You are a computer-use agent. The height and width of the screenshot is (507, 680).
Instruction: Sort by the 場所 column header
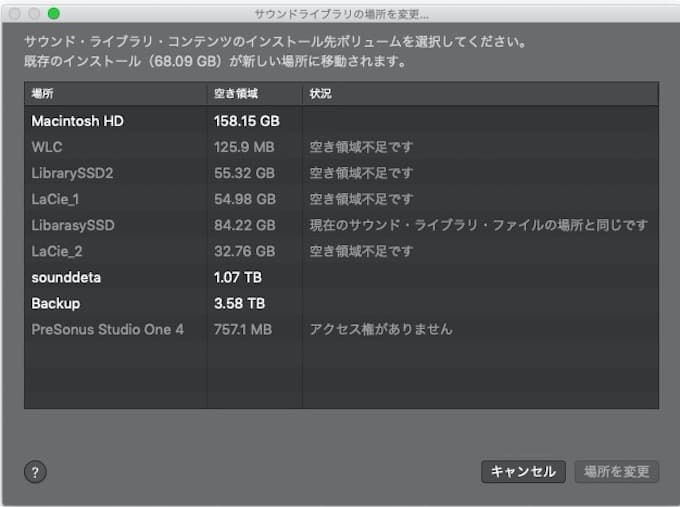click(x=116, y=94)
